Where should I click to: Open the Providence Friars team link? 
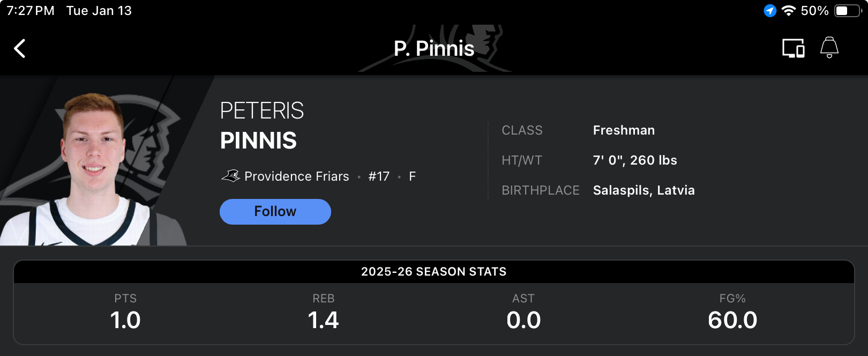[x=296, y=176]
